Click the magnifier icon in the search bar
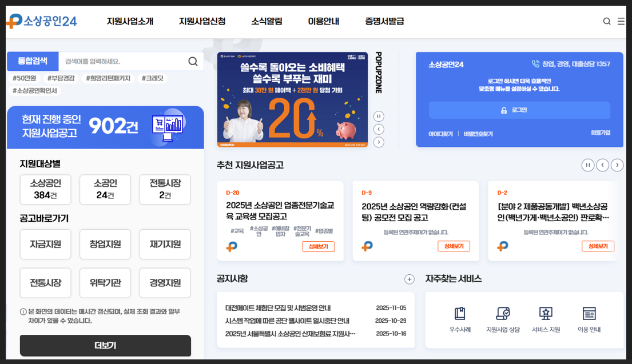The width and height of the screenshot is (632, 364). click(x=194, y=61)
